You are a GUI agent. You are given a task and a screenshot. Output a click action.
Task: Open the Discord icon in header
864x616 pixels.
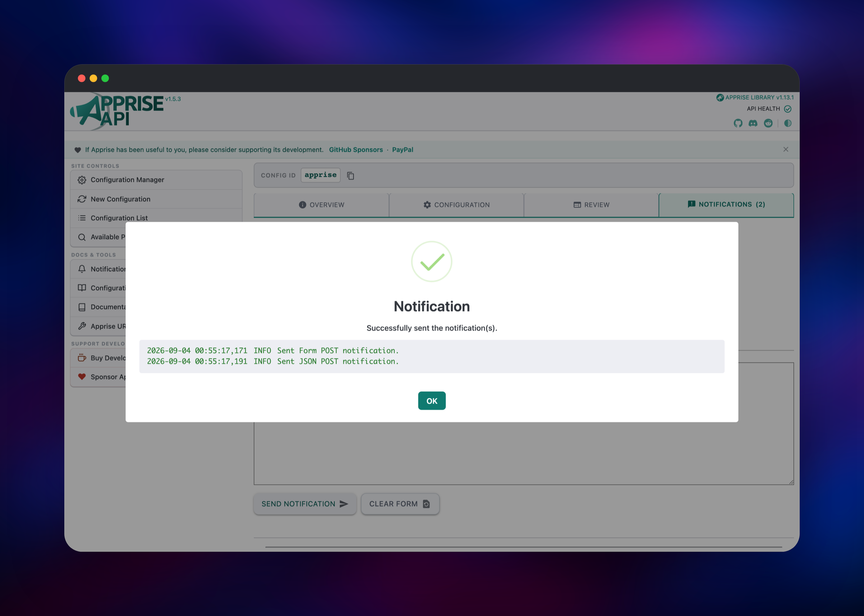753,123
